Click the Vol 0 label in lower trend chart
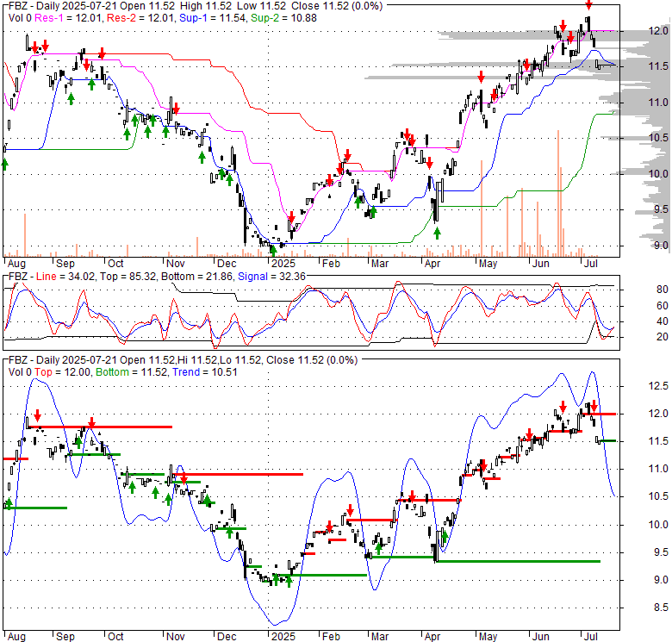672x642 pixels. pyautogui.click(x=20, y=372)
